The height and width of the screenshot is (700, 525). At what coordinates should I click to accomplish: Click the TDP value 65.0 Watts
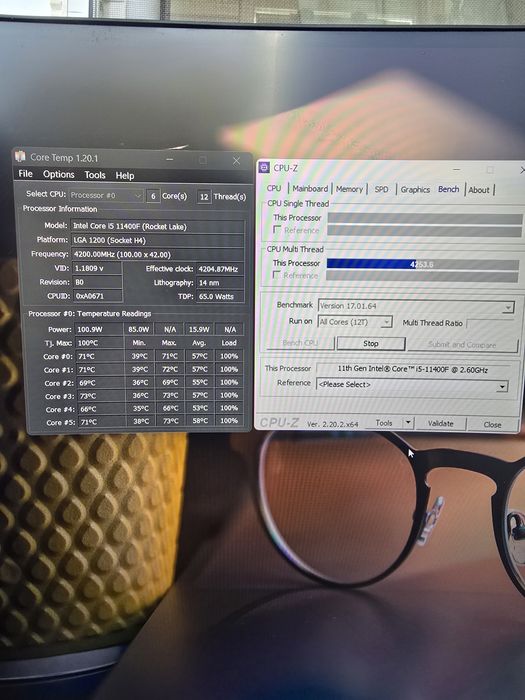220,296
